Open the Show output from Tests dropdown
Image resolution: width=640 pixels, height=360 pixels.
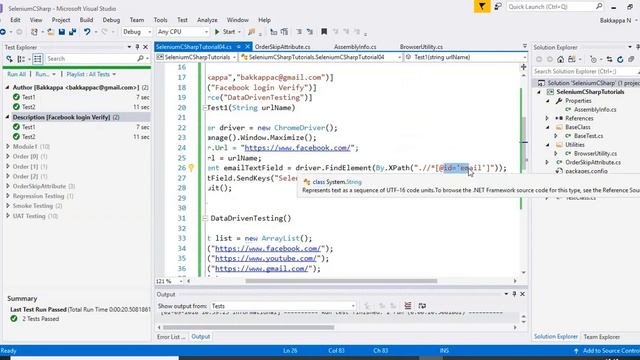point(283,306)
